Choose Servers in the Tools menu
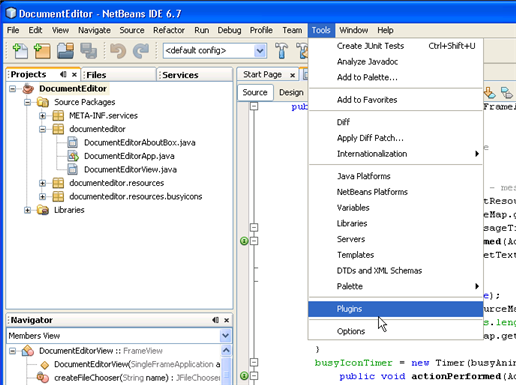 click(x=396, y=239)
